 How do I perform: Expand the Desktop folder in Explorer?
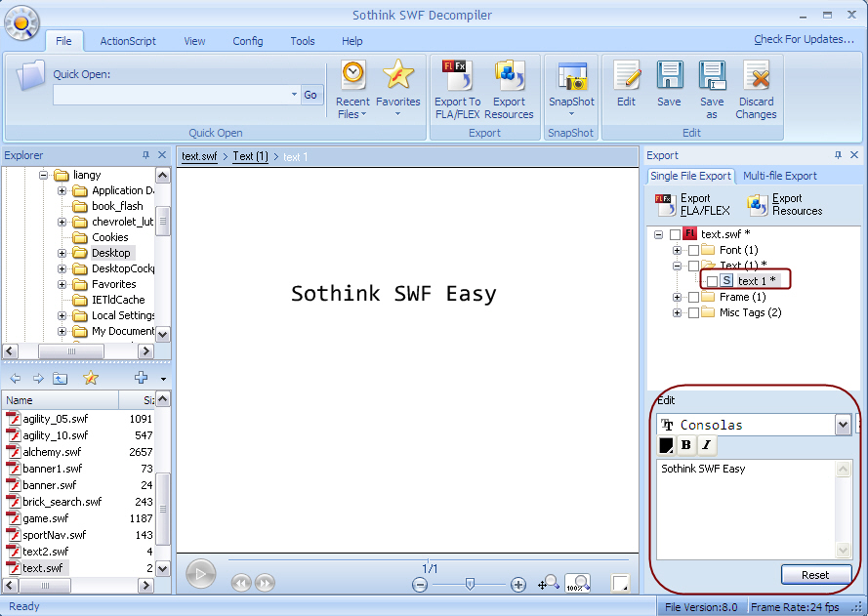click(62, 254)
